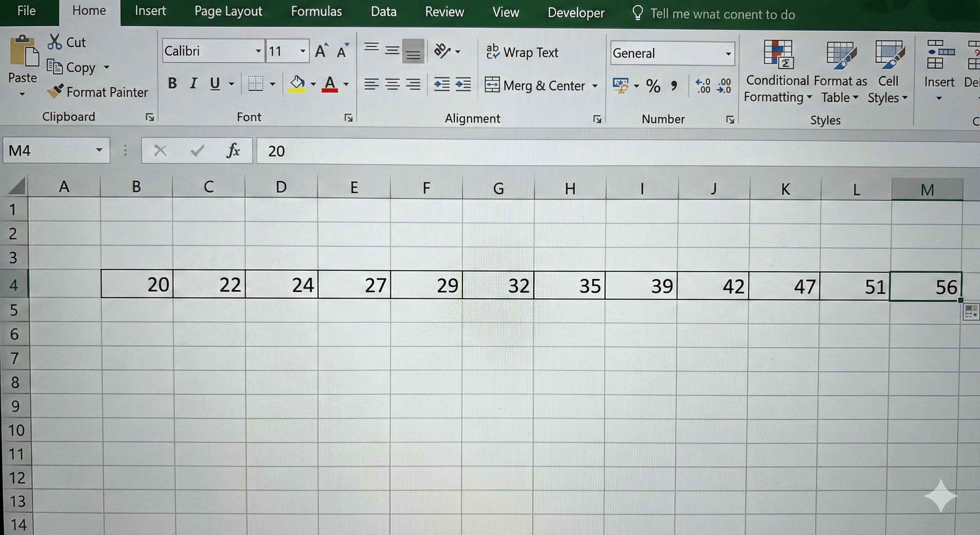Click the Percent Style icon
The width and height of the screenshot is (980, 535).
(653, 86)
